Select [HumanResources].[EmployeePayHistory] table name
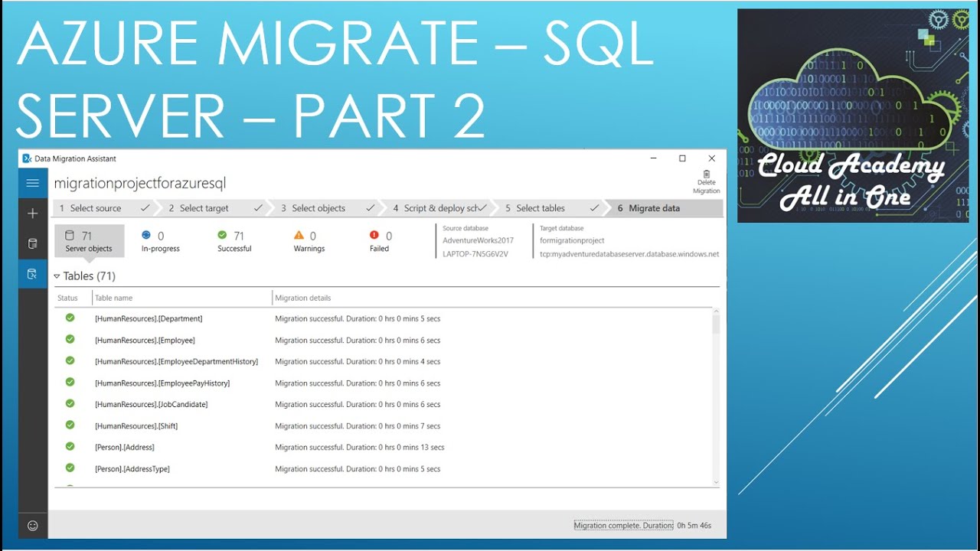The height and width of the screenshot is (551, 980). point(162,383)
